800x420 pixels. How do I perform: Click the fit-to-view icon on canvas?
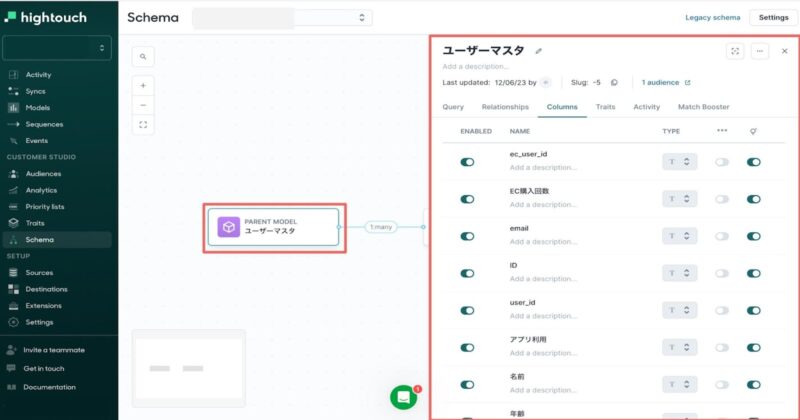(x=143, y=125)
